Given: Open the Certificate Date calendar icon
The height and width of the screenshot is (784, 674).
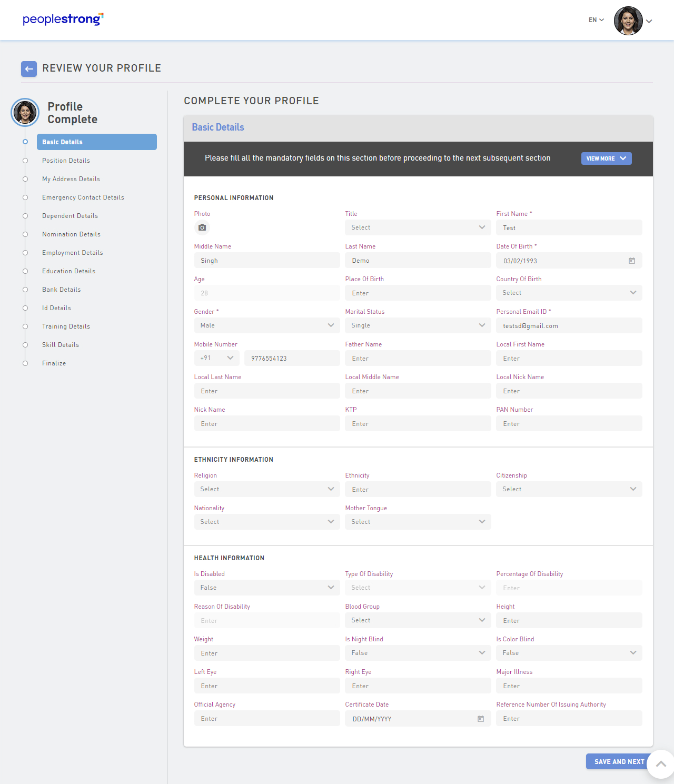Looking at the screenshot, I should point(480,719).
